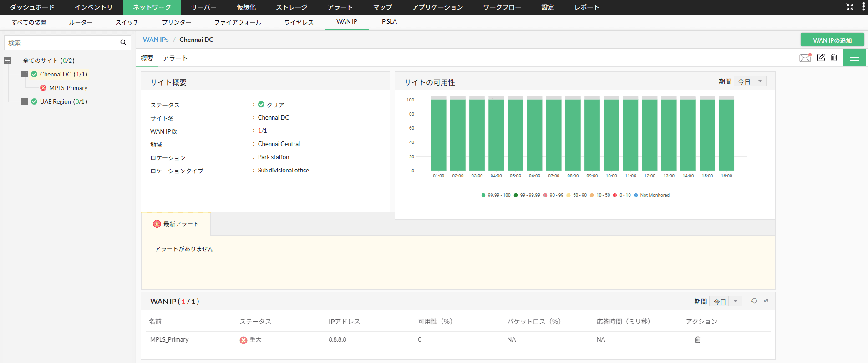The height and width of the screenshot is (363, 868).
Task: Open MPLS_Primary in the WAN IP table
Action: coord(169,339)
